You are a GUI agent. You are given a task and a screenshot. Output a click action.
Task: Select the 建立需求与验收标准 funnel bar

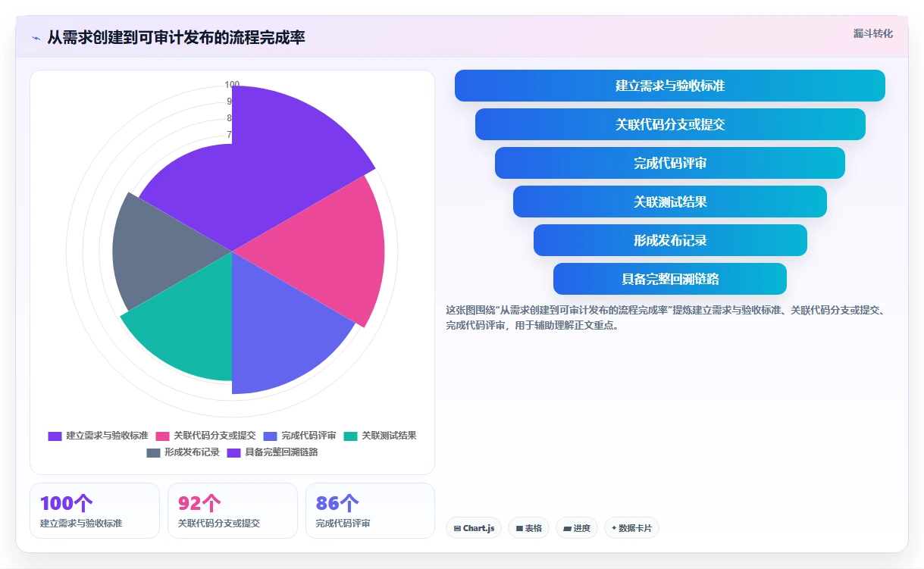point(670,86)
